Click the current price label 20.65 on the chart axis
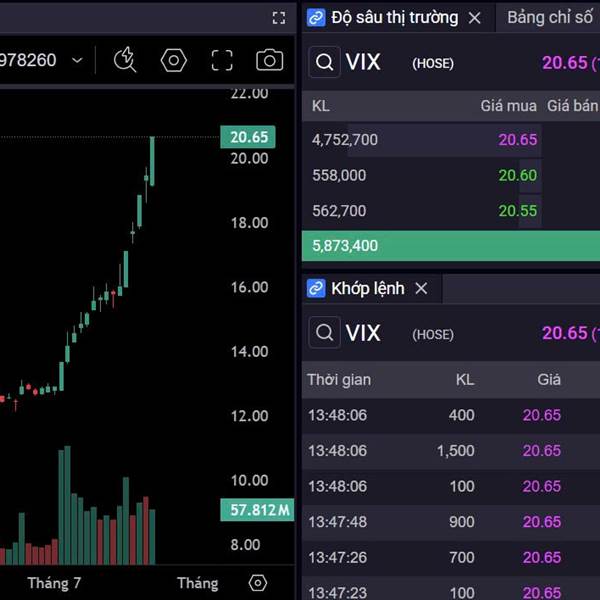This screenshot has height=600, width=600. [x=248, y=137]
